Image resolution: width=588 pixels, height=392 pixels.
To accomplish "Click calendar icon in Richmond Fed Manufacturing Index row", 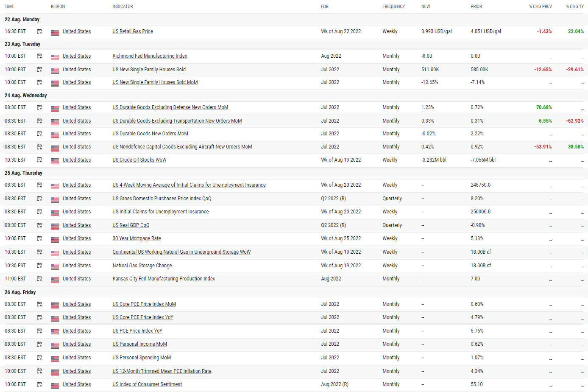I will [39, 56].
